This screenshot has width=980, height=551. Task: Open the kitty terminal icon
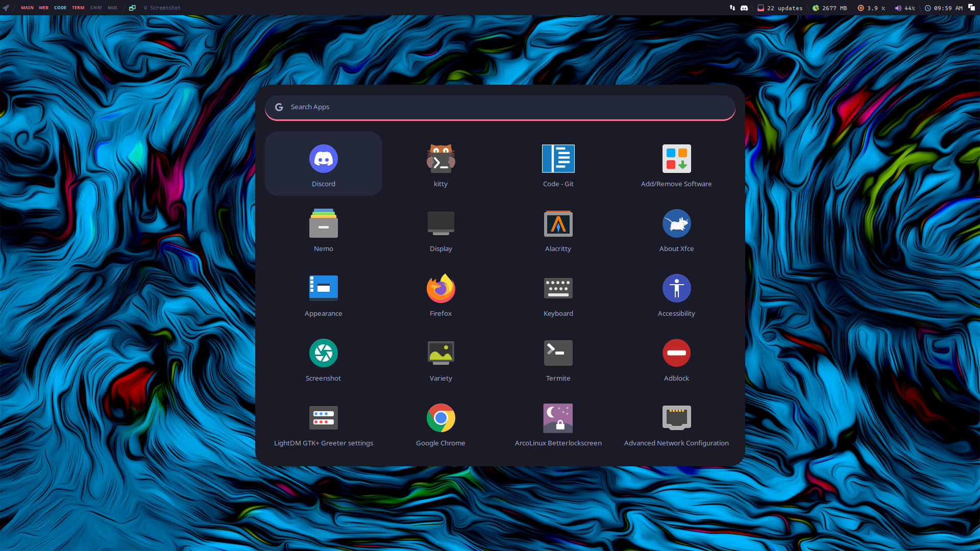[440, 164]
